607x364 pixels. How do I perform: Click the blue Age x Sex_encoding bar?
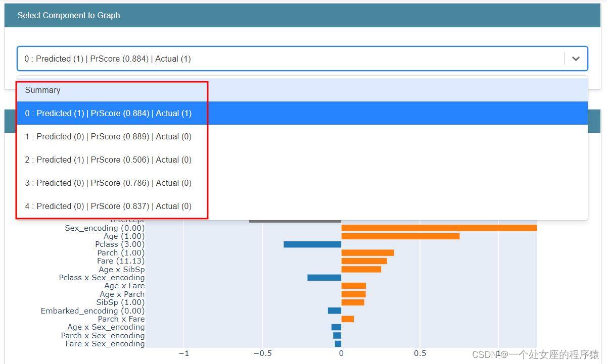[x=336, y=327]
